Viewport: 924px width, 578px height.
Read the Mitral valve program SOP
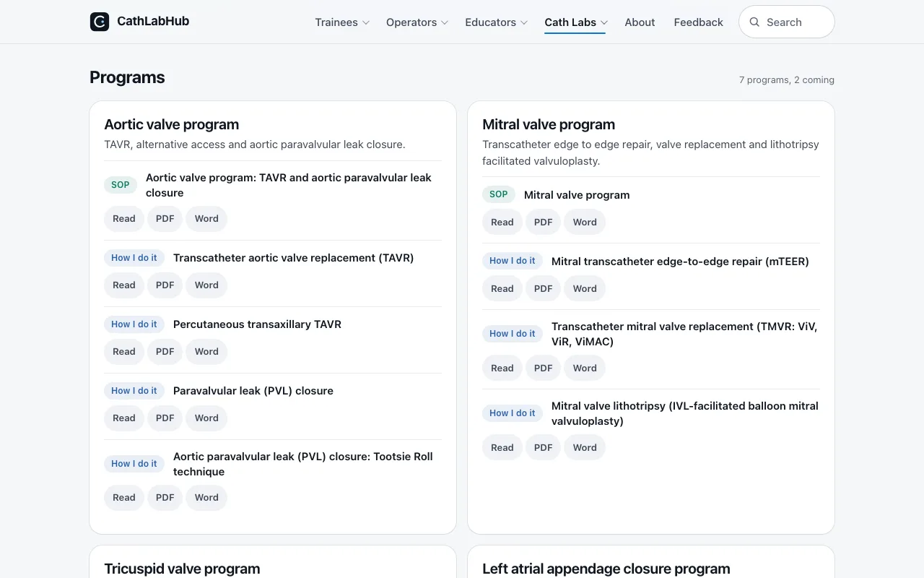[x=502, y=223]
